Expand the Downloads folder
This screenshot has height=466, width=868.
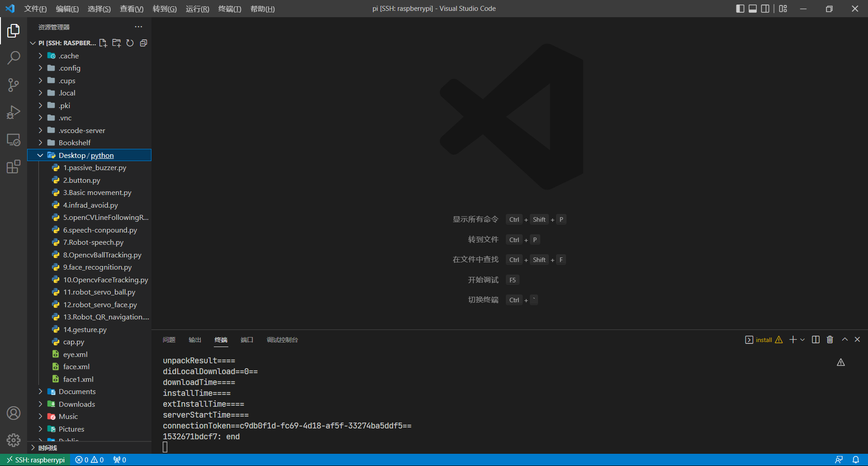[40, 404]
